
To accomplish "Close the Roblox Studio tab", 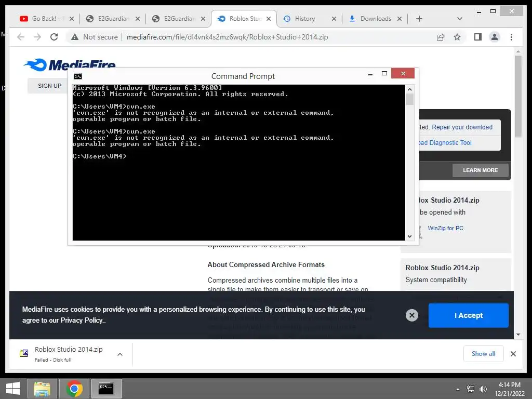I will tap(269, 19).
